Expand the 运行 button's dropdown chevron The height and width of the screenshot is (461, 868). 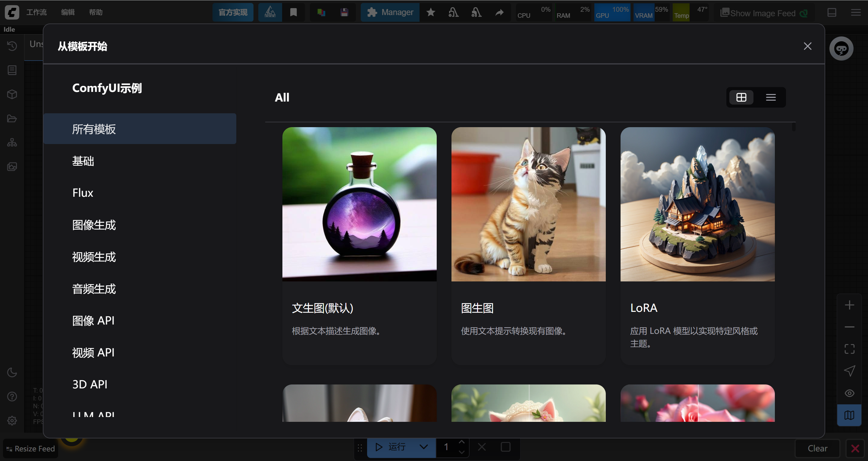(423, 447)
